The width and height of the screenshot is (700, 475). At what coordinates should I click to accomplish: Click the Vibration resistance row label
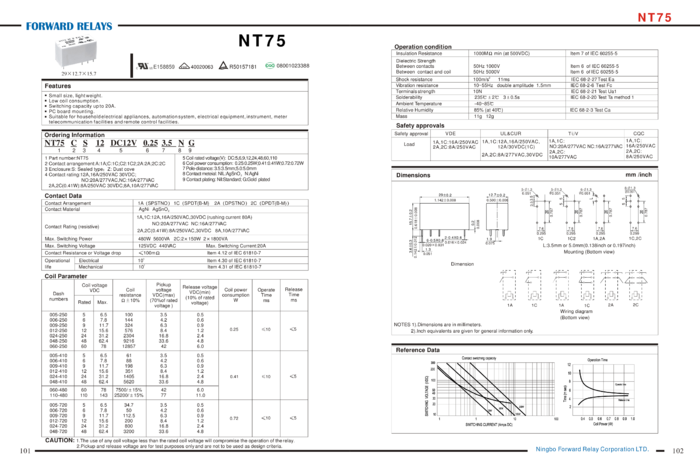pos(417,85)
